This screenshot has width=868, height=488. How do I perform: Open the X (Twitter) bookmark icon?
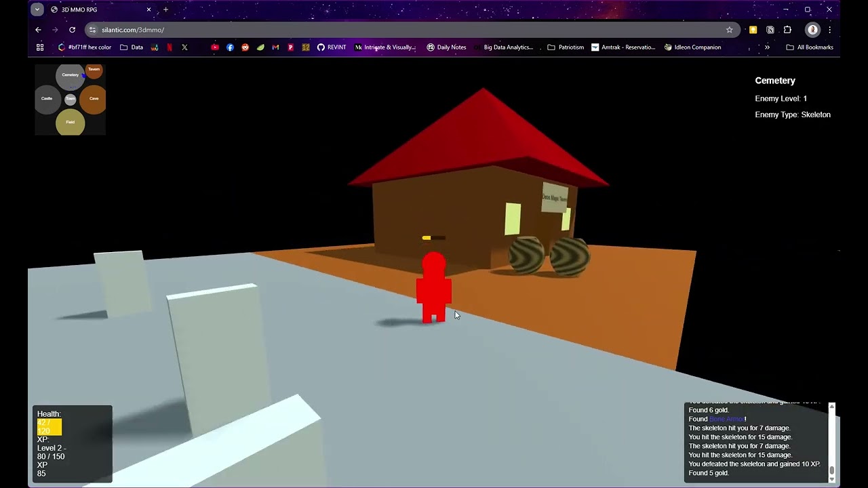coord(184,47)
